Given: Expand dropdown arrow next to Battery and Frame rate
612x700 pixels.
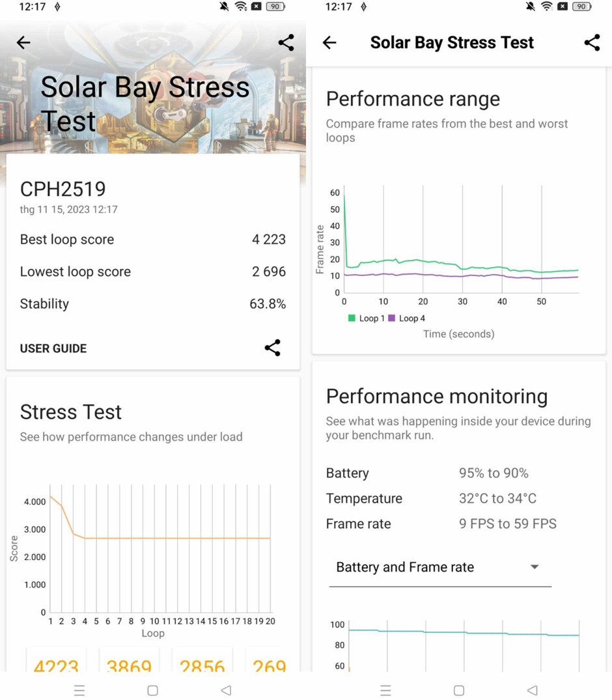Looking at the screenshot, I should 535,567.
